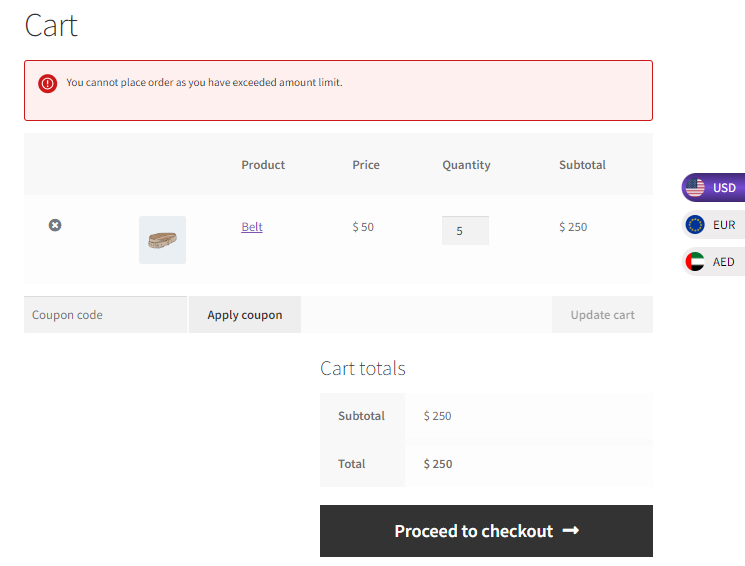
Task: Open the Belt product link
Action: tap(252, 227)
